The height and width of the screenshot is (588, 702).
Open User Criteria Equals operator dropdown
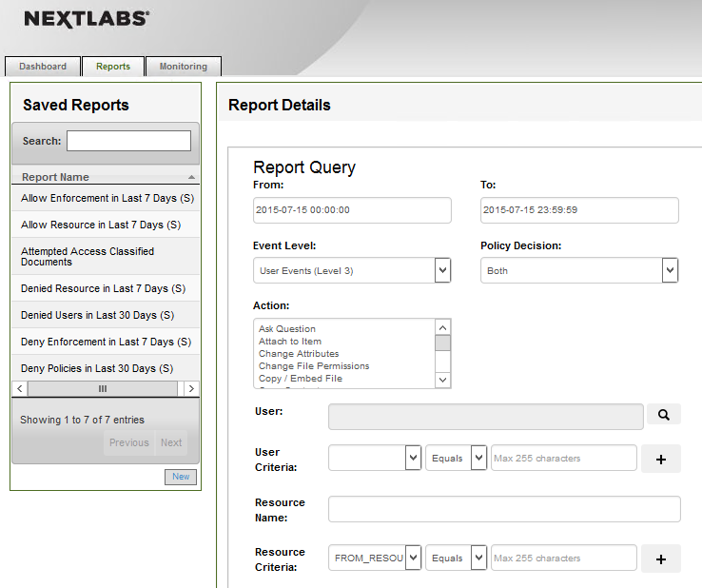point(456,458)
